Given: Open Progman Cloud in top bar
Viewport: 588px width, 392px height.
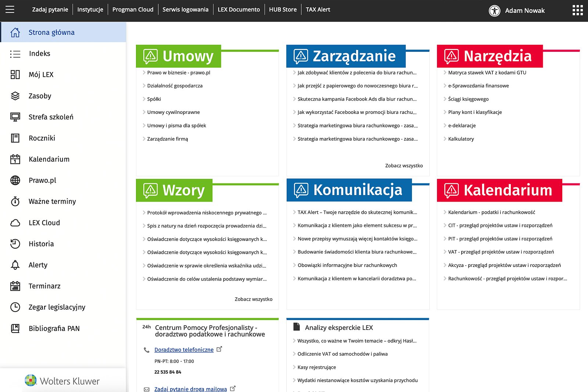Looking at the screenshot, I should (x=133, y=10).
